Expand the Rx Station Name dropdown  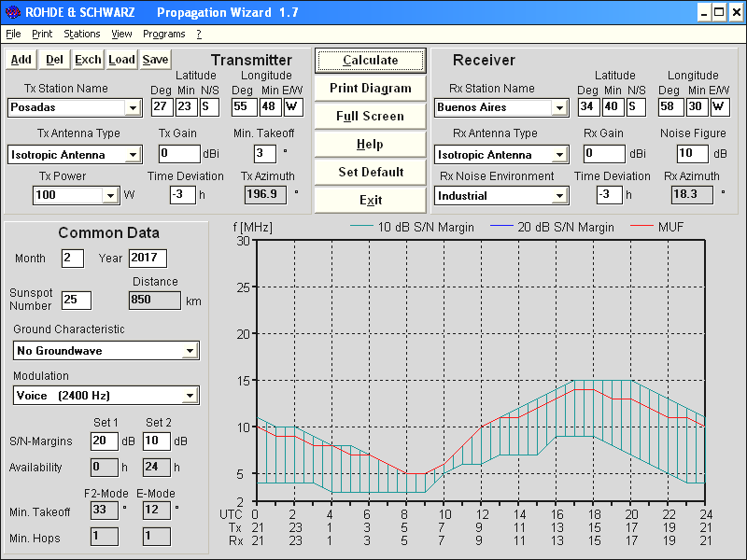tap(559, 107)
